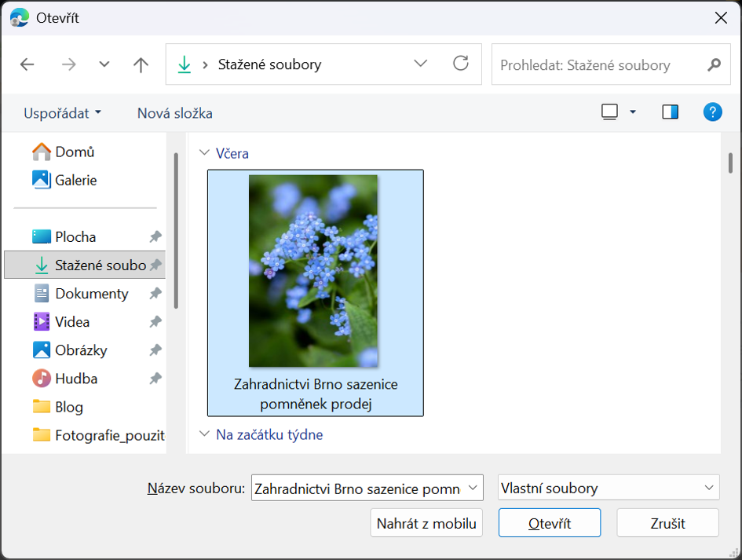Open the Uspořádat menu
The height and width of the screenshot is (560, 742).
[x=63, y=112]
